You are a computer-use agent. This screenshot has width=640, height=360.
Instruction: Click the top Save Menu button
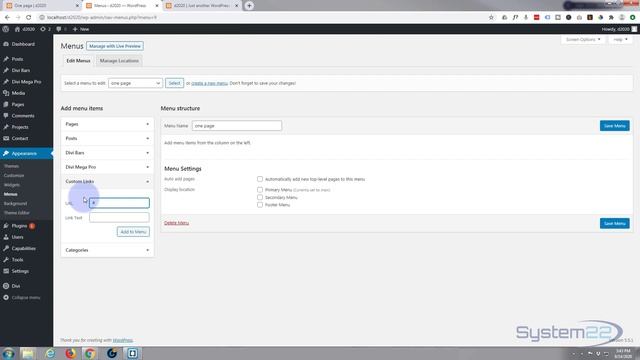614,126
